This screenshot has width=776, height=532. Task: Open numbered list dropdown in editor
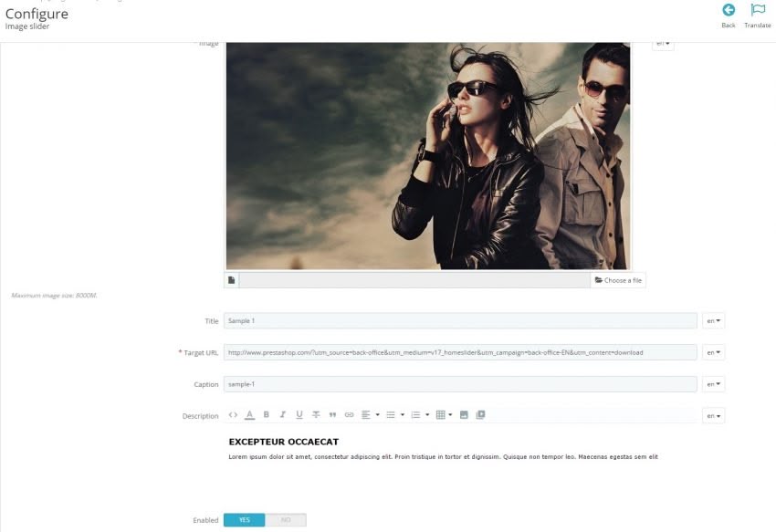click(x=420, y=414)
